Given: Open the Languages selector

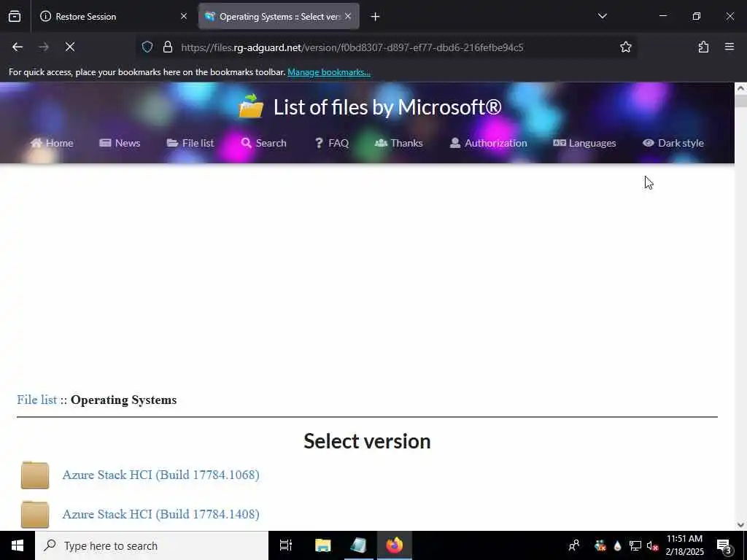Looking at the screenshot, I should point(584,143).
